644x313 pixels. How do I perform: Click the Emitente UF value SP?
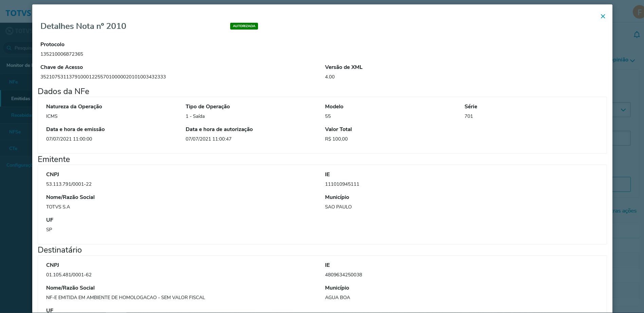point(49,229)
